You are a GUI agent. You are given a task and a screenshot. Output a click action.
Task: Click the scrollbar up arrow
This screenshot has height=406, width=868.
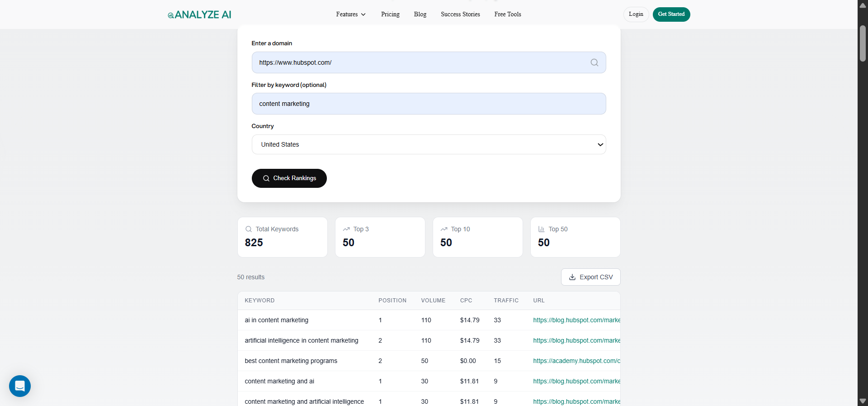pos(863,5)
